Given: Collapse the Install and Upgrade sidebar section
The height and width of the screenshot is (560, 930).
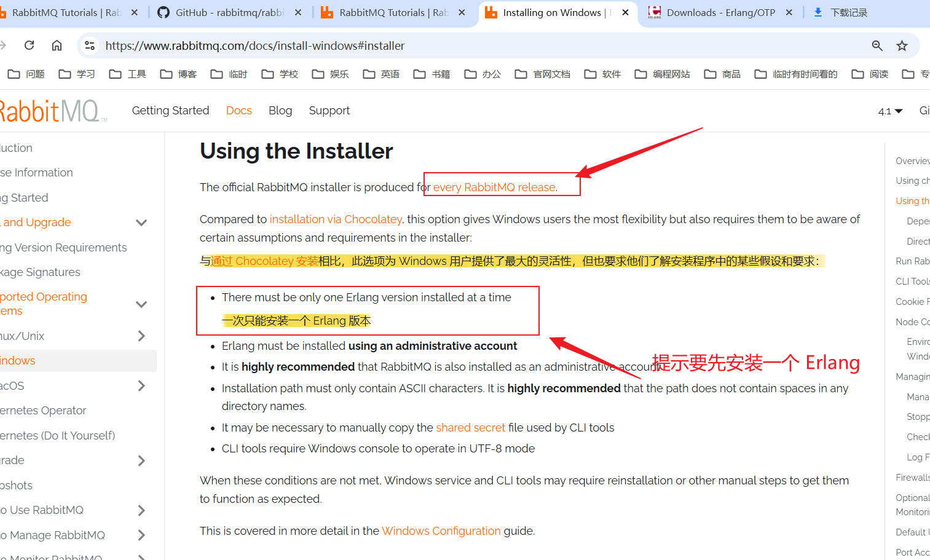Looking at the screenshot, I should tap(141, 223).
